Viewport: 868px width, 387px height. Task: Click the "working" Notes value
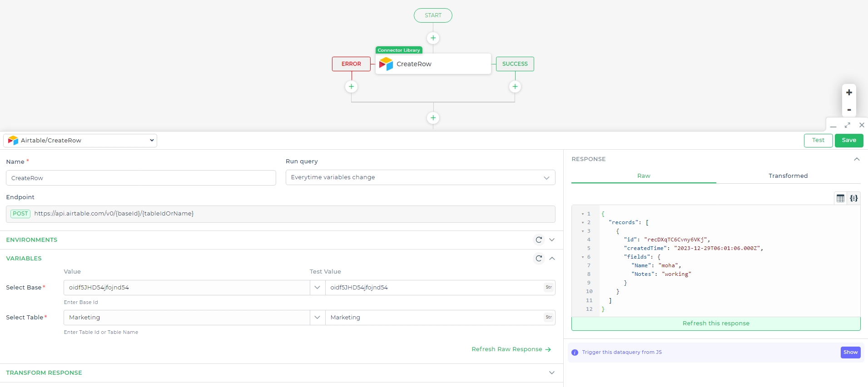click(676, 274)
